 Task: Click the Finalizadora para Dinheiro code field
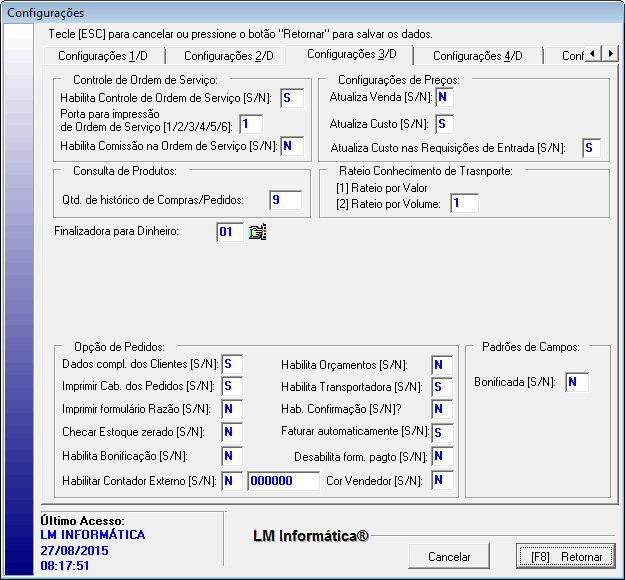pos(229,232)
